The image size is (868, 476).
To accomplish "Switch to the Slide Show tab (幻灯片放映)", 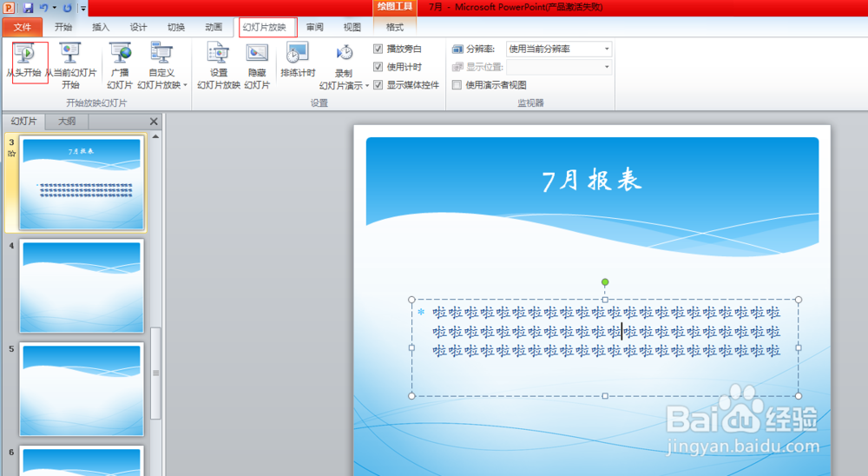I will coord(265,27).
